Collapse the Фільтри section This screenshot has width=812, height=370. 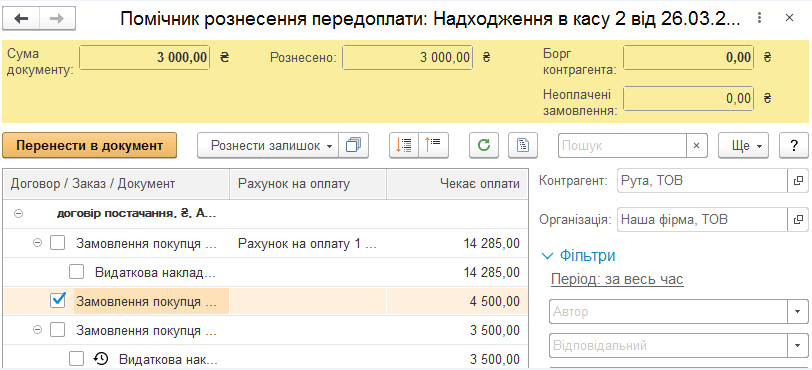pyautogui.click(x=547, y=255)
